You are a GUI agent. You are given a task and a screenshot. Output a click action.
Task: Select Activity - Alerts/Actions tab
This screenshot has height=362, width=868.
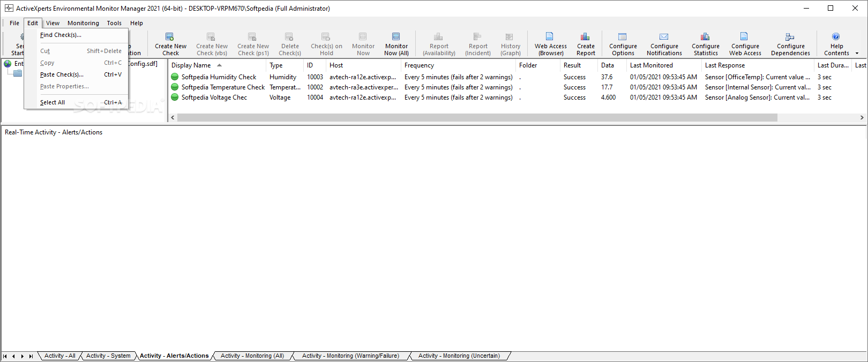pos(174,356)
